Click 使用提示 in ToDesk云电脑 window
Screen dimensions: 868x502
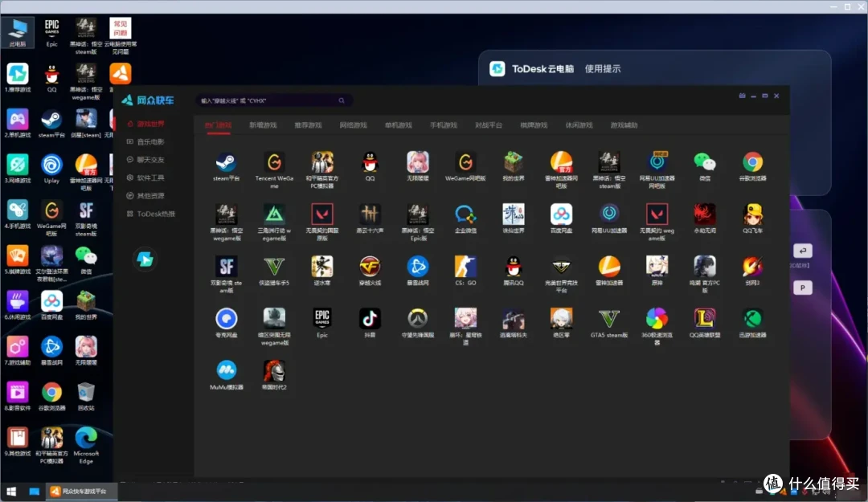603,68
